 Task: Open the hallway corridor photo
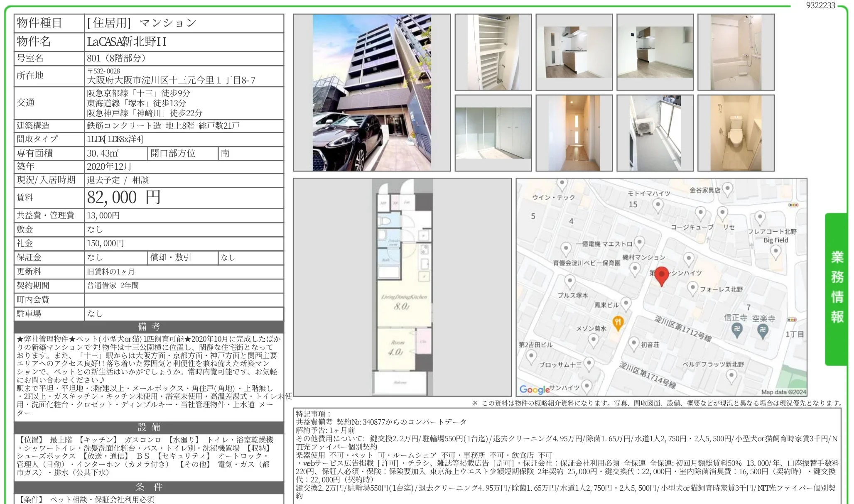pyautogui.click(x=574, y=133)
